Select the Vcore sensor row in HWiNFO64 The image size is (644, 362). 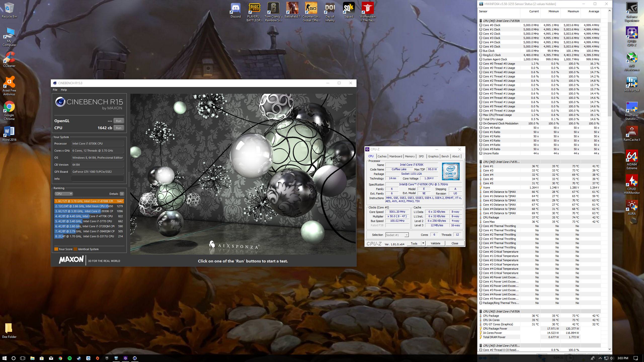[x=540, y=188]
